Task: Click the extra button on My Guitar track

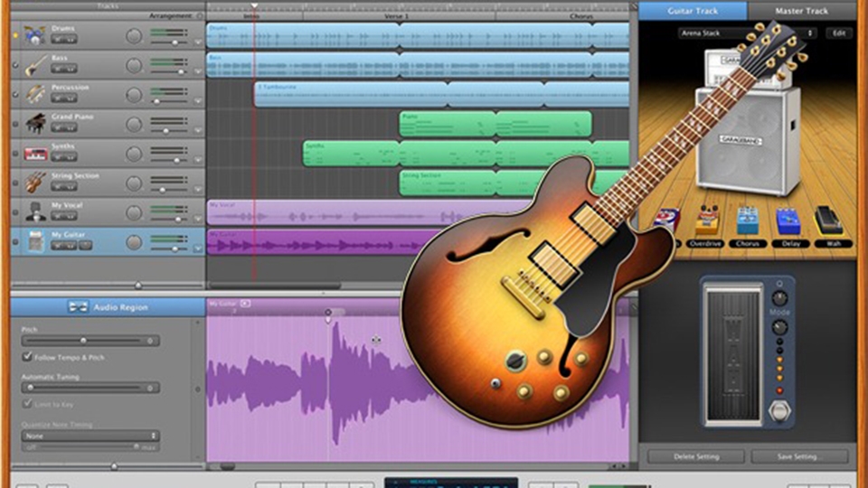Action: tap(85, 245)
